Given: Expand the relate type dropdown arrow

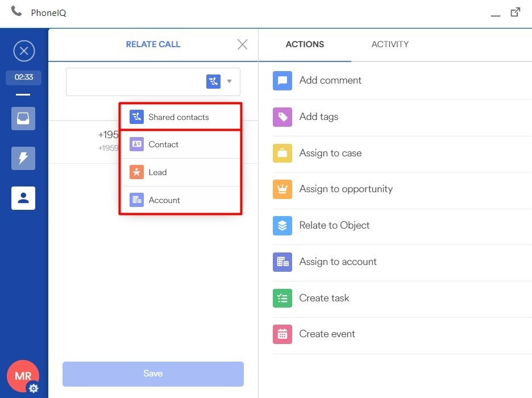Looking at the screenshot, I should coord(230,81).
